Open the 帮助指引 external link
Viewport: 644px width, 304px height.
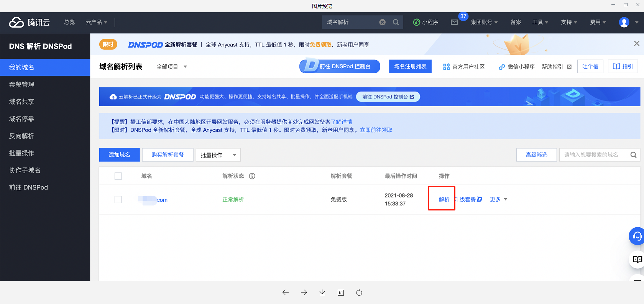click(557, 67)
